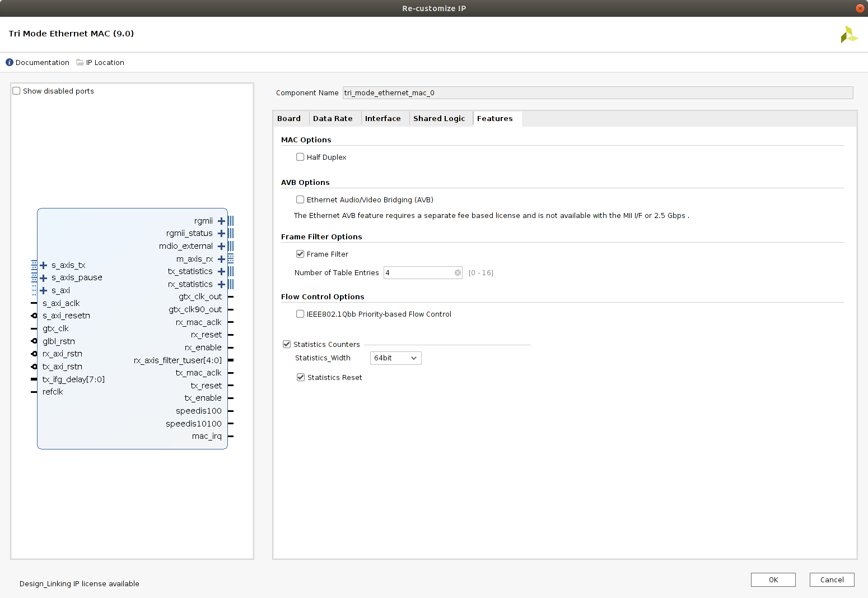868x598 pixels.
Task: Select the tx_reset port label
Action: [x=206, y=386]
